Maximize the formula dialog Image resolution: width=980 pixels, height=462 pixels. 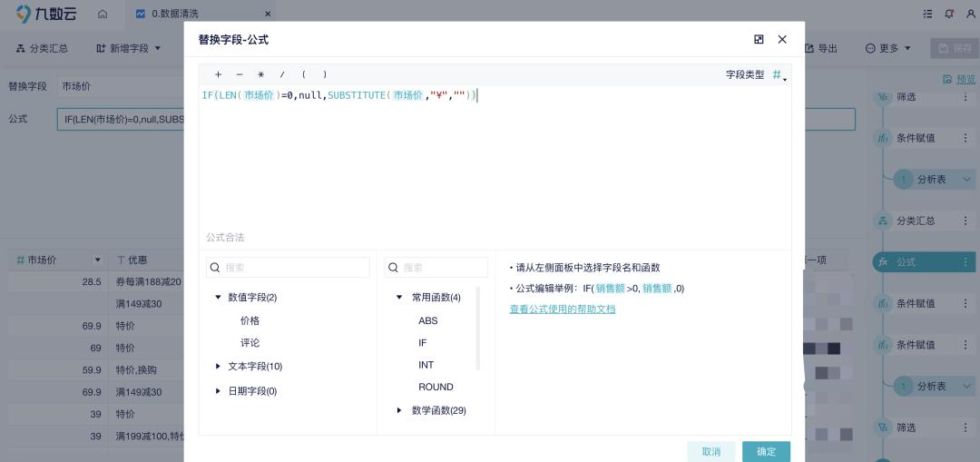click(759, 39)
